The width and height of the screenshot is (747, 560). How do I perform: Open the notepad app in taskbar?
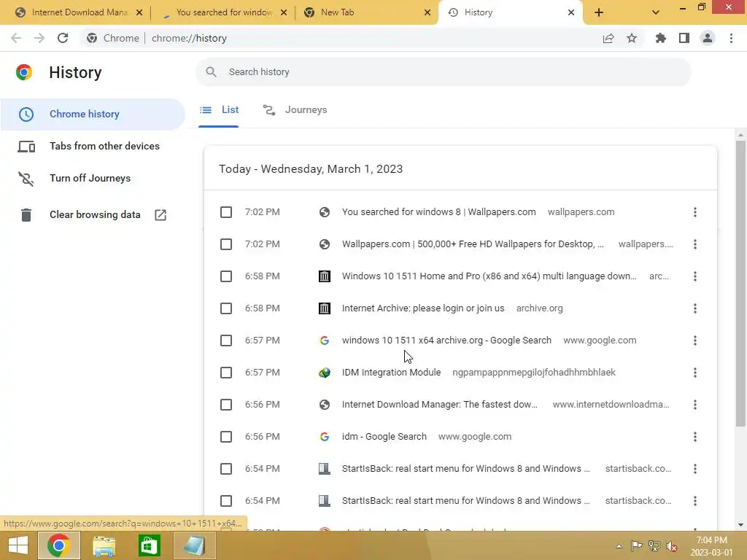(194, 545)
